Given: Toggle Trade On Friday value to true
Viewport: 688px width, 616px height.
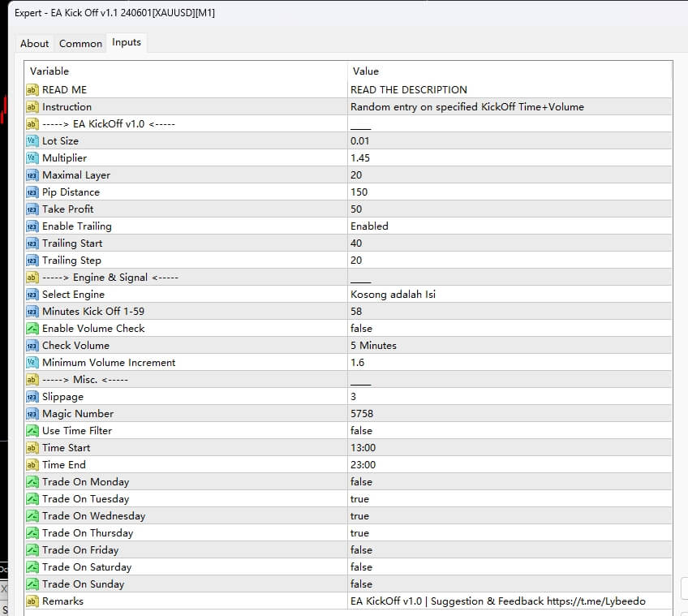Looking at the screenshot, I should (x=362, y=550).
